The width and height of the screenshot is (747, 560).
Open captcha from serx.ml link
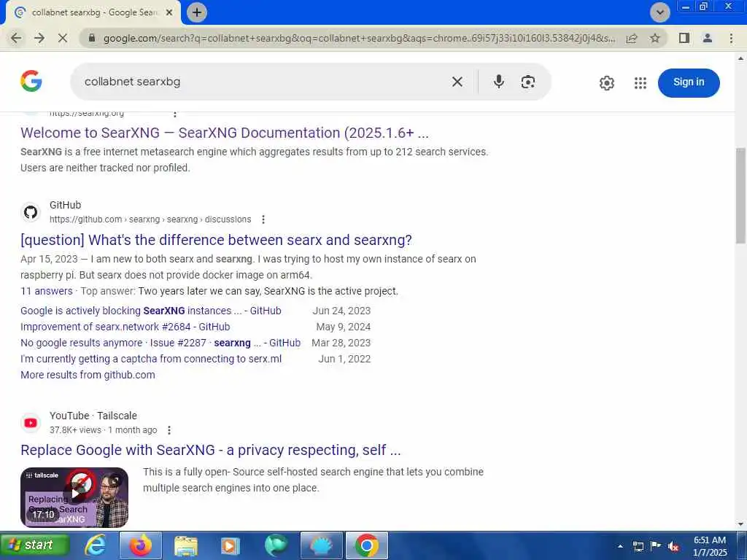151,359
